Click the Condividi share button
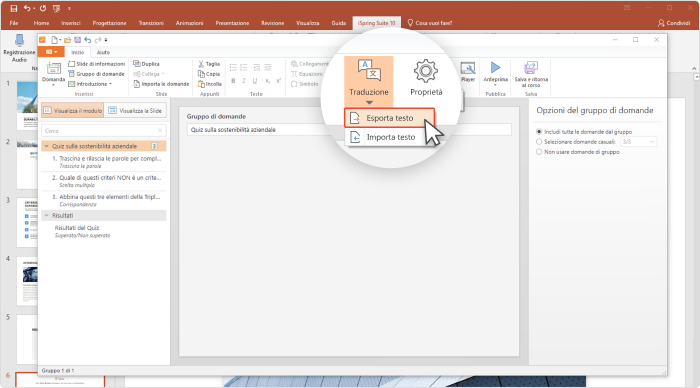Image resolution: width=700 pixels, height=388 pixels. pos(674,23)
